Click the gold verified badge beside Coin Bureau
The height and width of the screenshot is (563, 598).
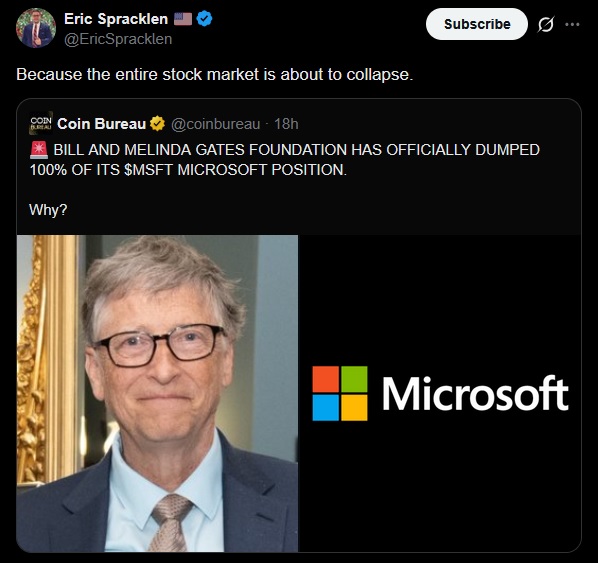click(x=157, y=124)
